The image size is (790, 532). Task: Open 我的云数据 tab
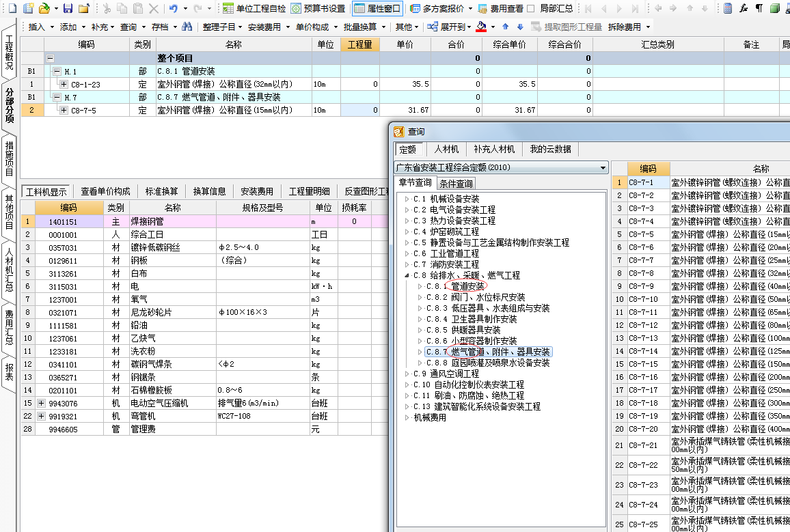[x=550, y=149]
